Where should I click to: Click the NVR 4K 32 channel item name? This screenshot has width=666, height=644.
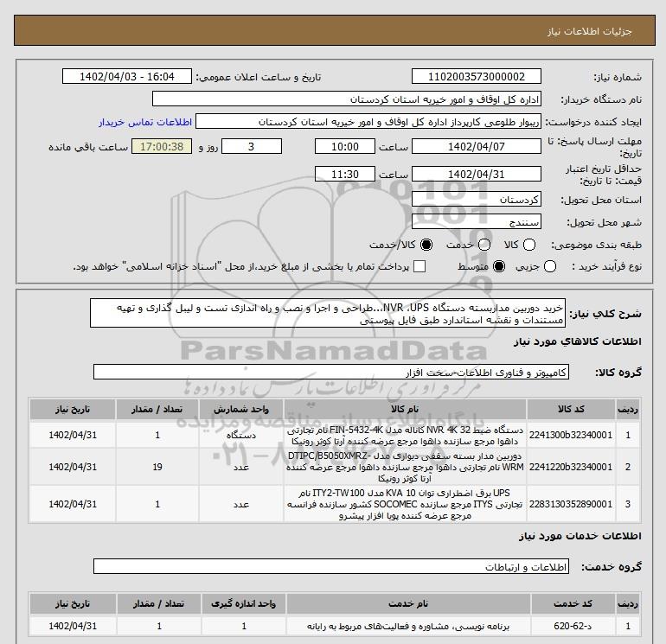coord(405,436)
